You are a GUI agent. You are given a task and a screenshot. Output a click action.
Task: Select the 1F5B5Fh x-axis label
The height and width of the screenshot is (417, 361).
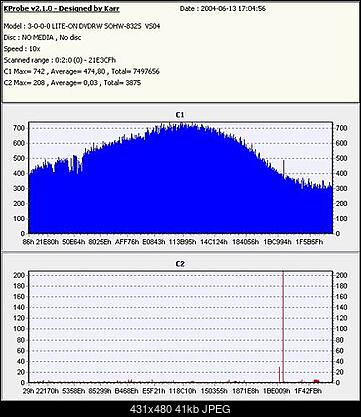[309, 242]
